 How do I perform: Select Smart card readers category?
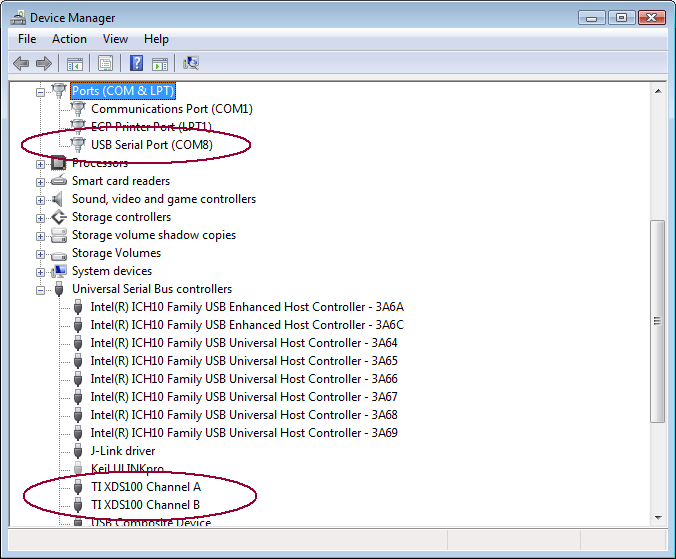pyautogui.click(x=121, y=181)
